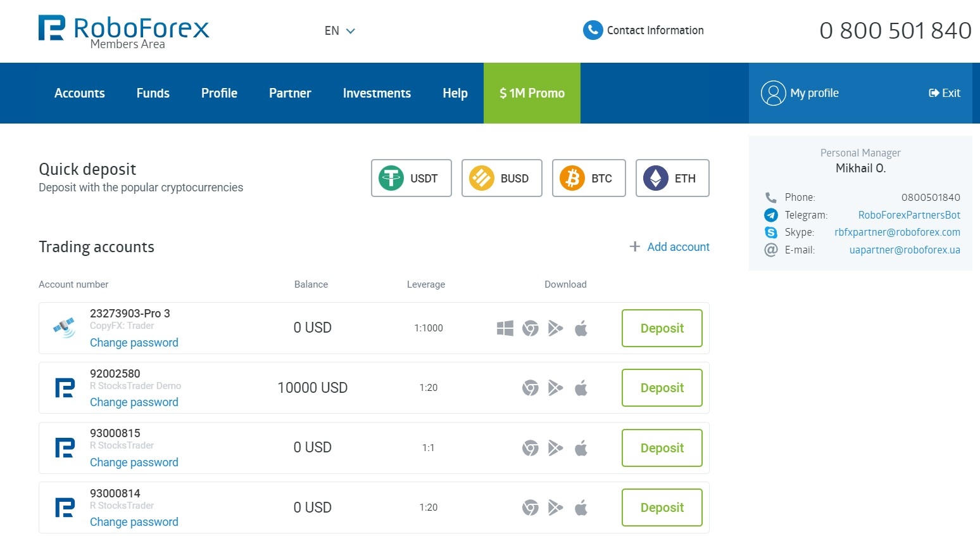Open the Investments menu
Screen dimensions: 980x536
pyautogui.click(x=377, y=93)
